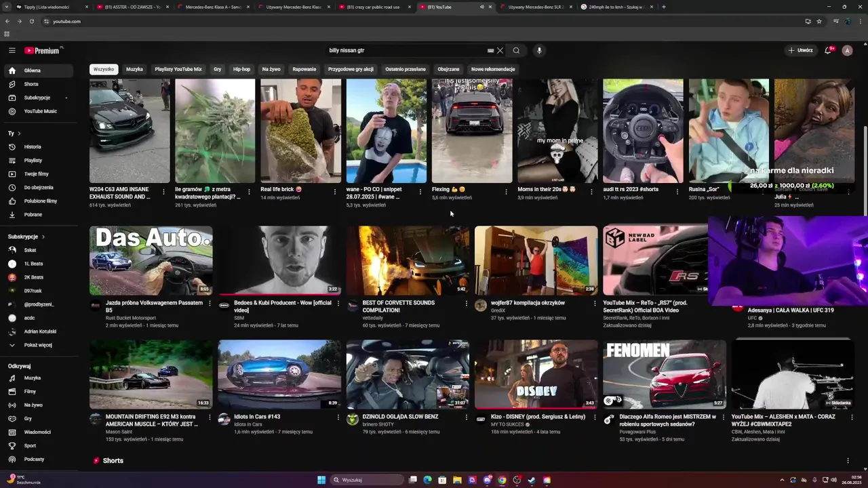
Task: Expand Subskrypcje item in main sidebar
Action: pos(39,98)
